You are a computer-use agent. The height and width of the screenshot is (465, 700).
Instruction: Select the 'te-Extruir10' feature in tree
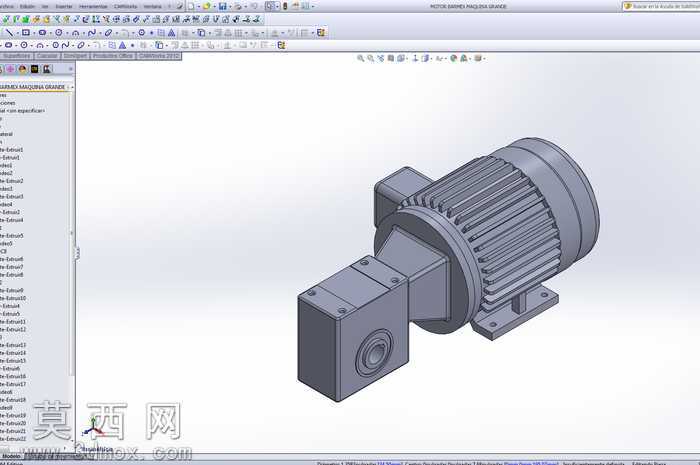pyautogui.click(x=13, y=298)
